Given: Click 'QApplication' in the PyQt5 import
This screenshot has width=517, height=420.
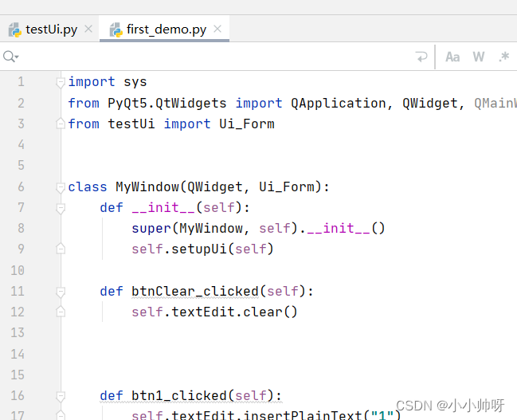Looking at the screenshot, I should (x=339, y=104).
